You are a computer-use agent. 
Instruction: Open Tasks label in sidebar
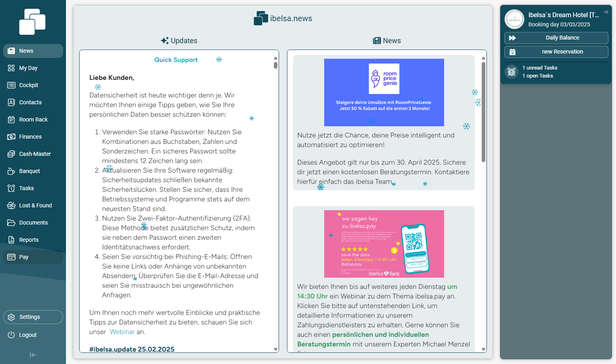click(x=26, y=188)
